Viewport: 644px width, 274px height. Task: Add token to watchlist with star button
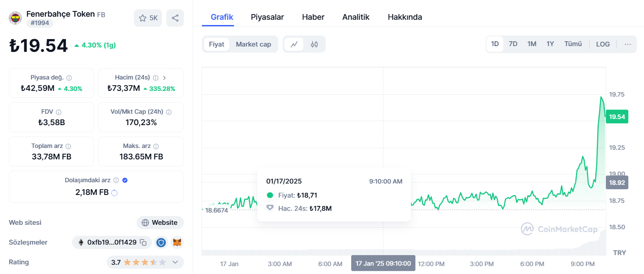pos(148,18)
